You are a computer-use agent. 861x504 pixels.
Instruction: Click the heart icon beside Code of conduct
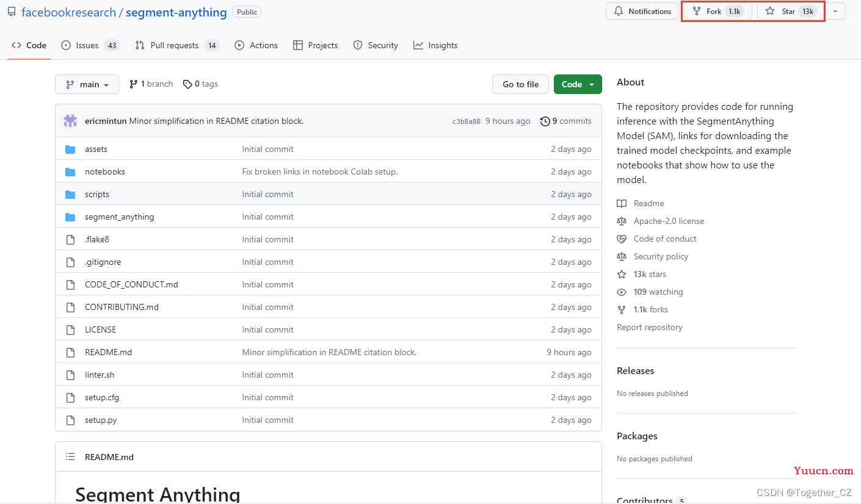(x=622, y=239)
